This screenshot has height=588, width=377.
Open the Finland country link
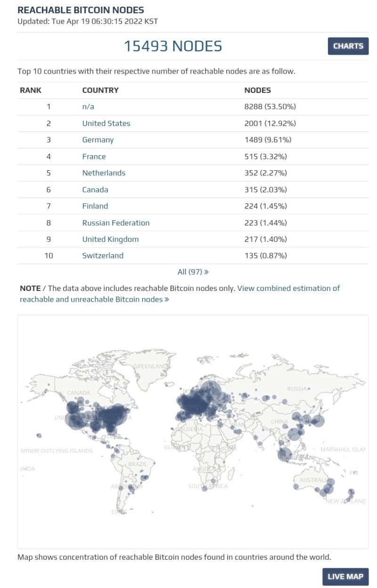95,206
